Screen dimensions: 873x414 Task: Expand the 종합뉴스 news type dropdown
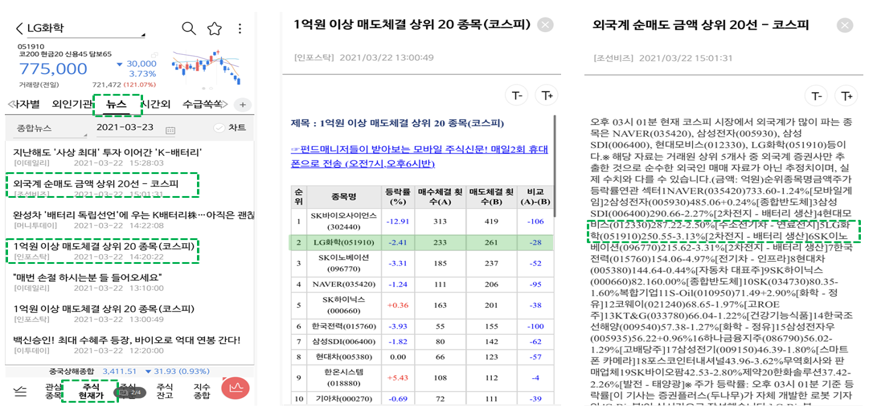[x=51, y=129]
